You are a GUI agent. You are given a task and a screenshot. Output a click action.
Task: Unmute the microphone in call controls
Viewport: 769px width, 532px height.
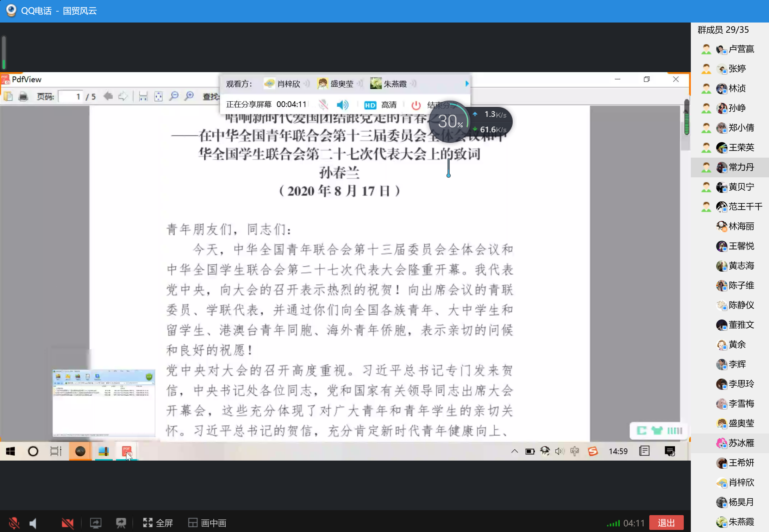click(x=14, y=523)
